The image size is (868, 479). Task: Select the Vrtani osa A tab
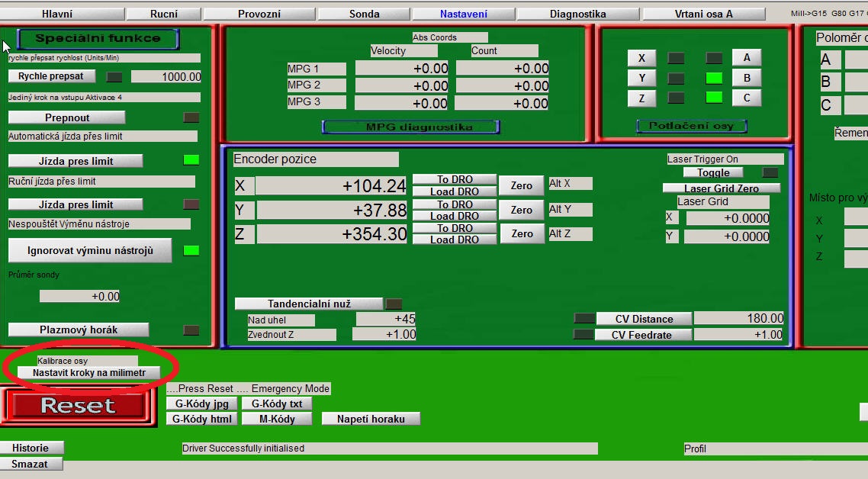pyautogui.click(x=703, y=14)
